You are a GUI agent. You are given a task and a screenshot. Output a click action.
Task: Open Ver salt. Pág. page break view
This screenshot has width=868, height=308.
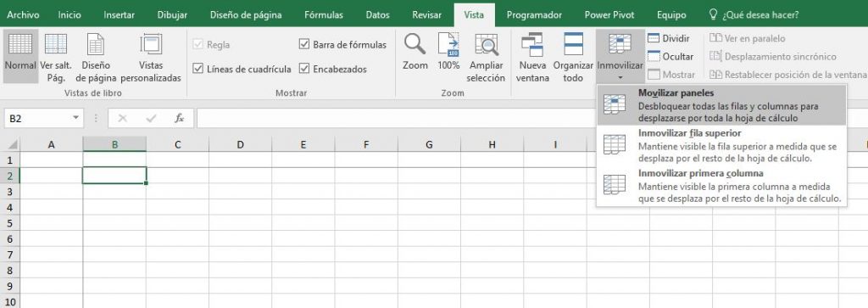pos(56,57)
